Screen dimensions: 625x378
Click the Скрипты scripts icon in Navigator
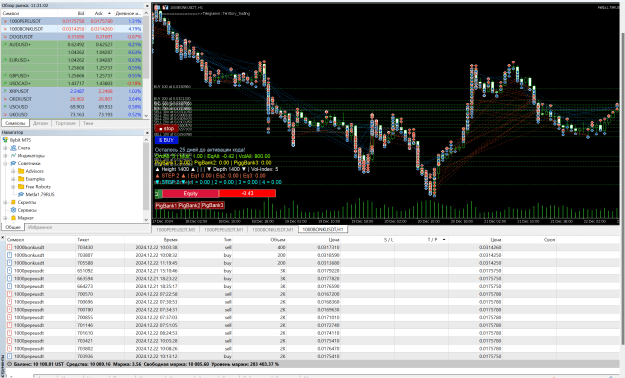(13, 202)
